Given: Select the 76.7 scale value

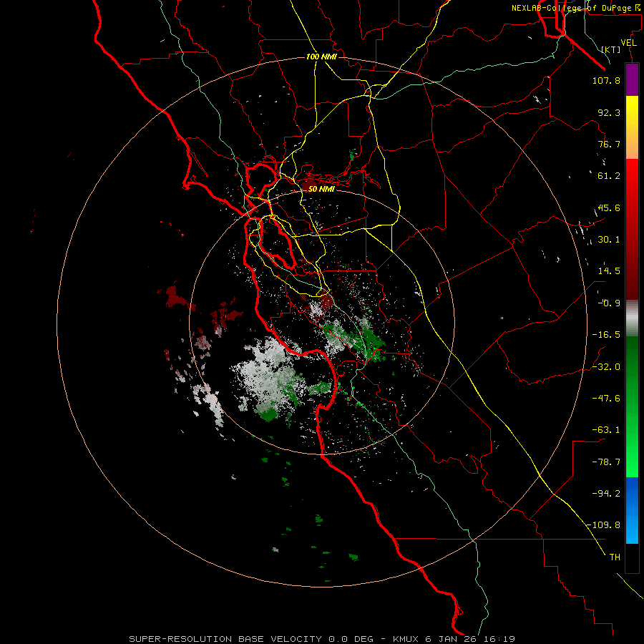Looking at the screenshot, I should click(609, 144).
